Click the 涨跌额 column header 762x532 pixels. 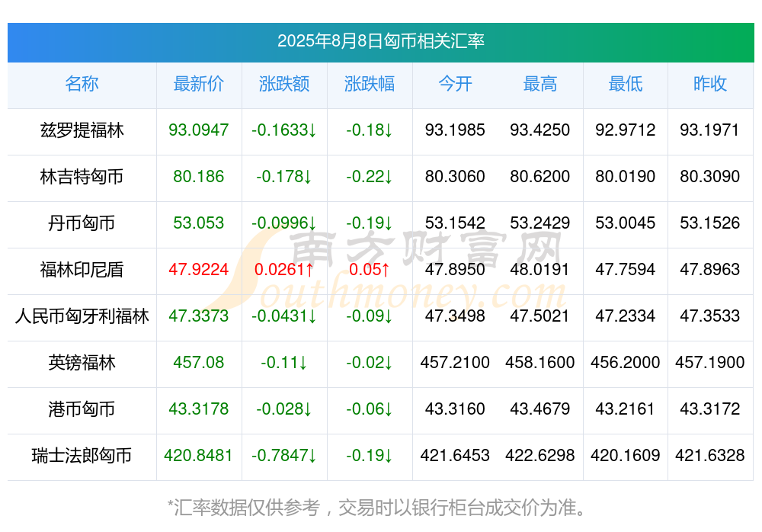(x=283, y=84)
